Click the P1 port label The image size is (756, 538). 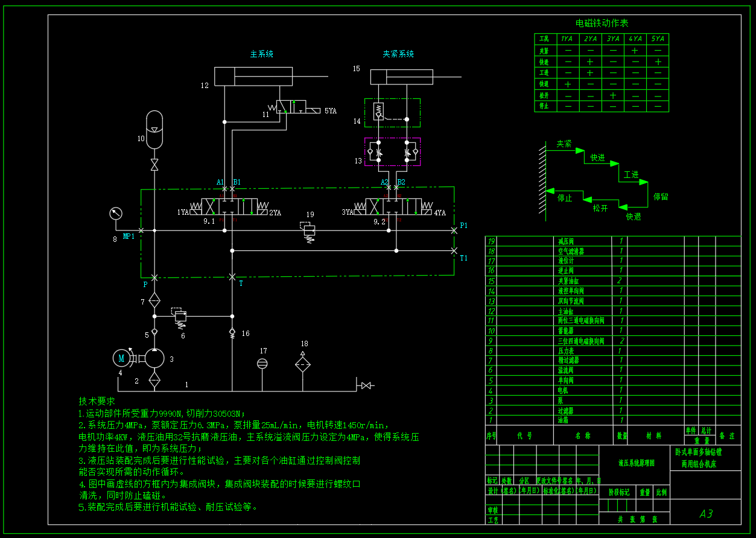tap(463, 225)
